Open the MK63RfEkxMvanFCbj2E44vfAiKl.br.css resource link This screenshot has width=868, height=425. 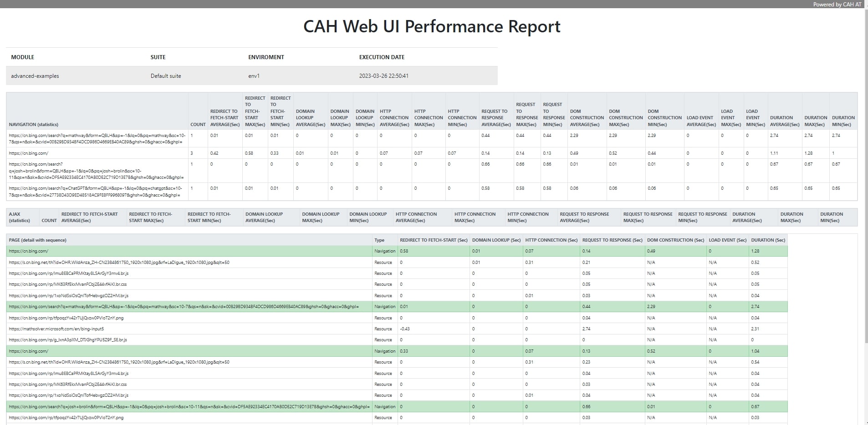coord(68,284)
